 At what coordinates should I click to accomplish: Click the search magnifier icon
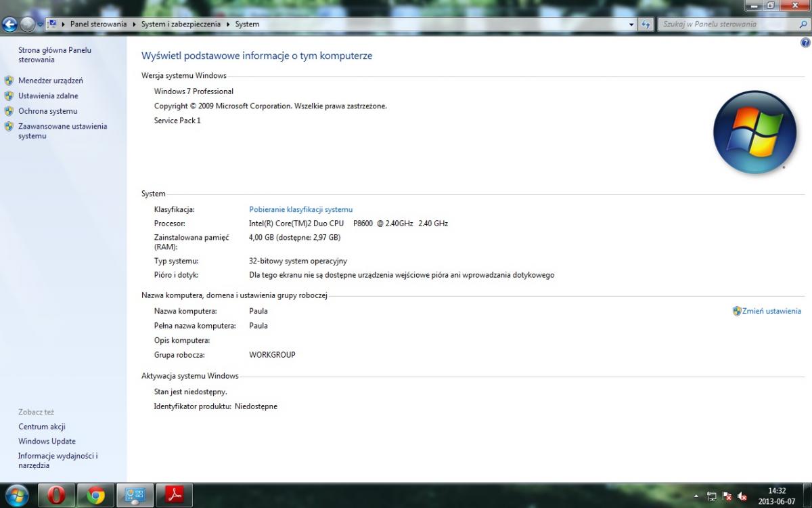(802, 24)
